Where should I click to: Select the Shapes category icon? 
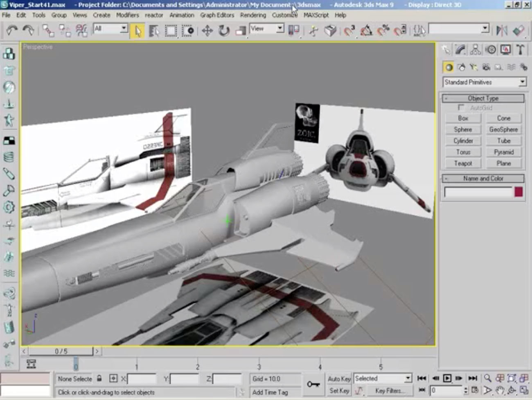461,67
